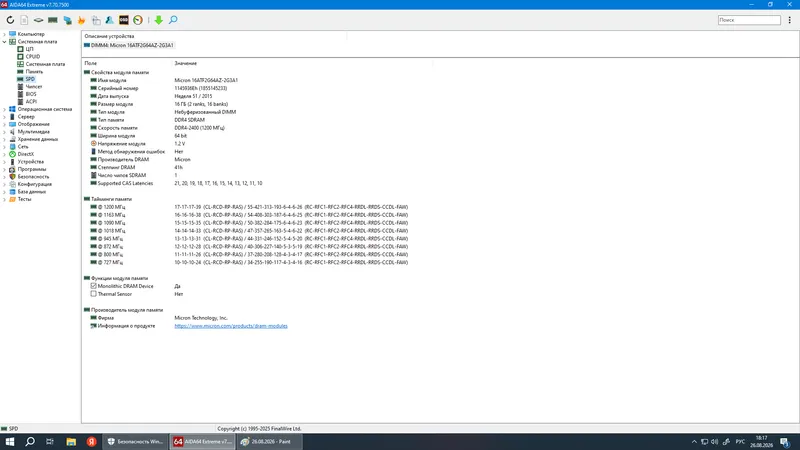Image resolution: width=800 pixels, height=450 pixels.
Task: Toggle the Thermal Sensor checkbox
Action: (x=93, y=294)
